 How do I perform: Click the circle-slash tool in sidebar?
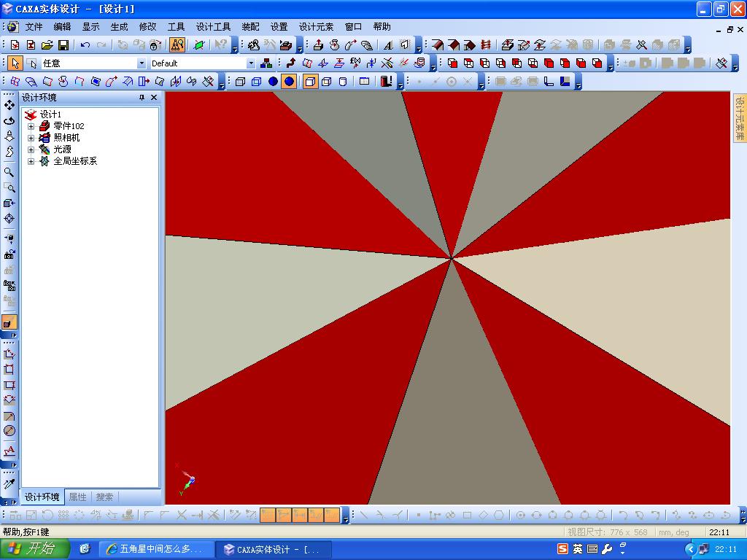[9, 431]
